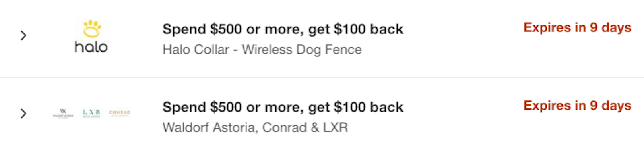This screenshot has height=154, width=644.
Task: Open Halo's Spend $500 get $100 offer title
Action: click(x=283, y=29)
